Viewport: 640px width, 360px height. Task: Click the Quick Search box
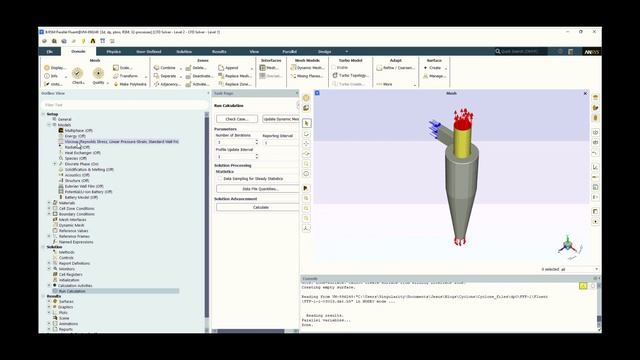[520, 51]
